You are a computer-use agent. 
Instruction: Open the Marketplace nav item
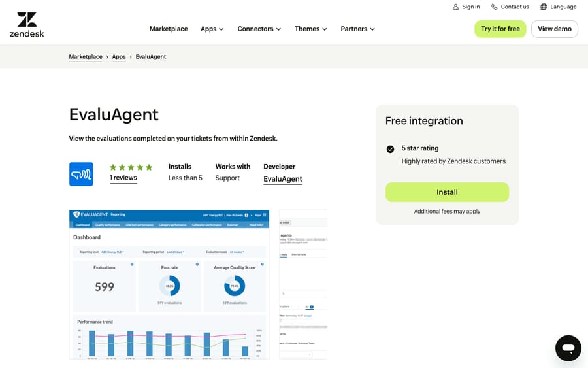(169, 29)
